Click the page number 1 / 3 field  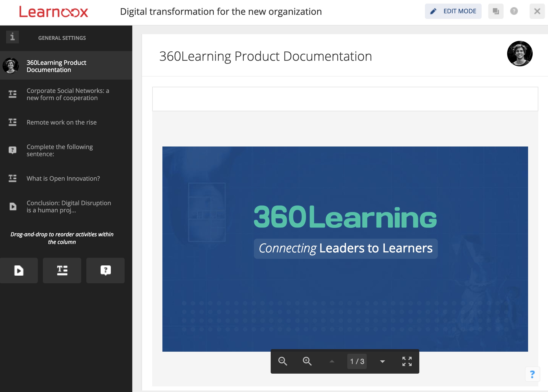[x=357, y=361]
